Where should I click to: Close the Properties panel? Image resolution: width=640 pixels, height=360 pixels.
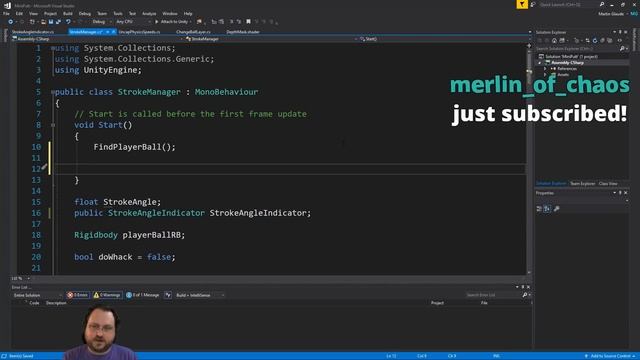pos(626,193)
